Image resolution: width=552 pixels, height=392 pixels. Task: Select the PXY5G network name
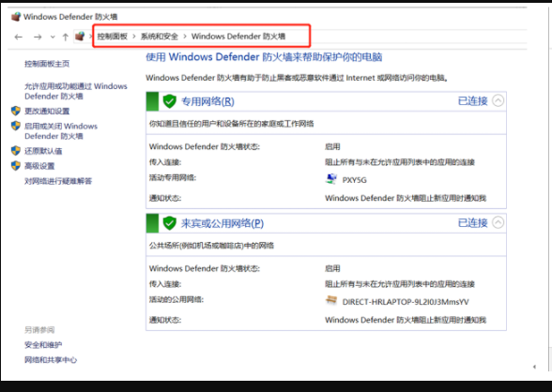coord(355,180)
